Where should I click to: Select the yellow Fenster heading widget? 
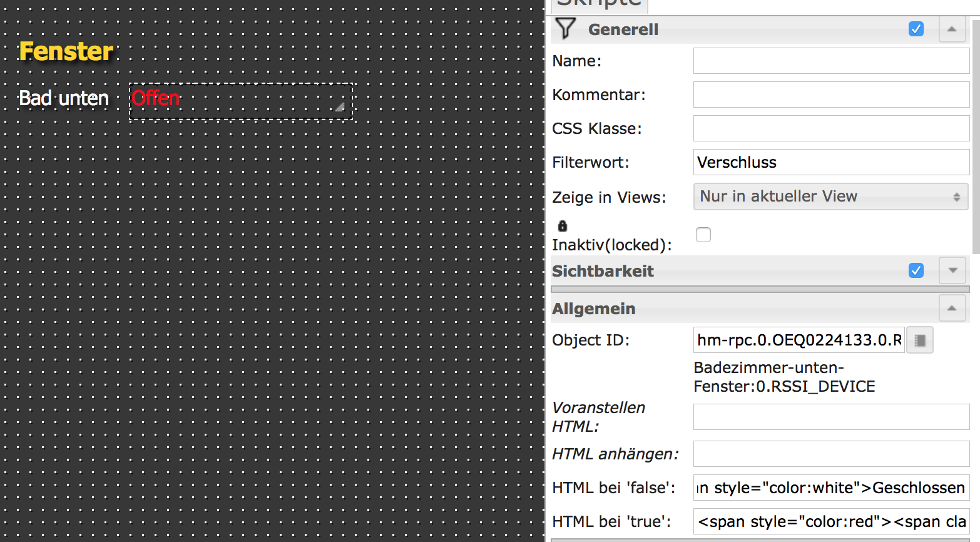pos(66,51)
